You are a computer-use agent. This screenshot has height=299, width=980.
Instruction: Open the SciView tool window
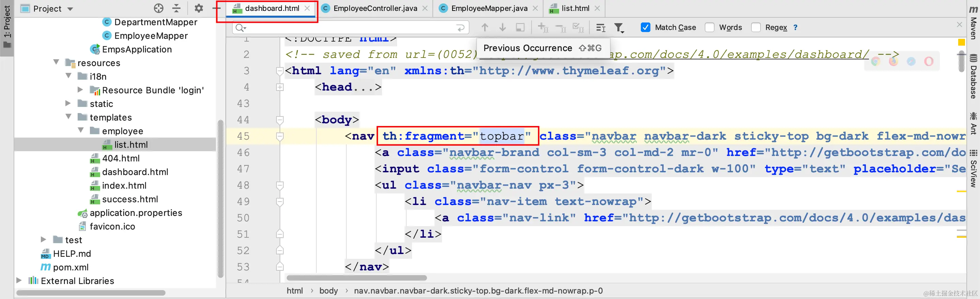pos(974,168)
